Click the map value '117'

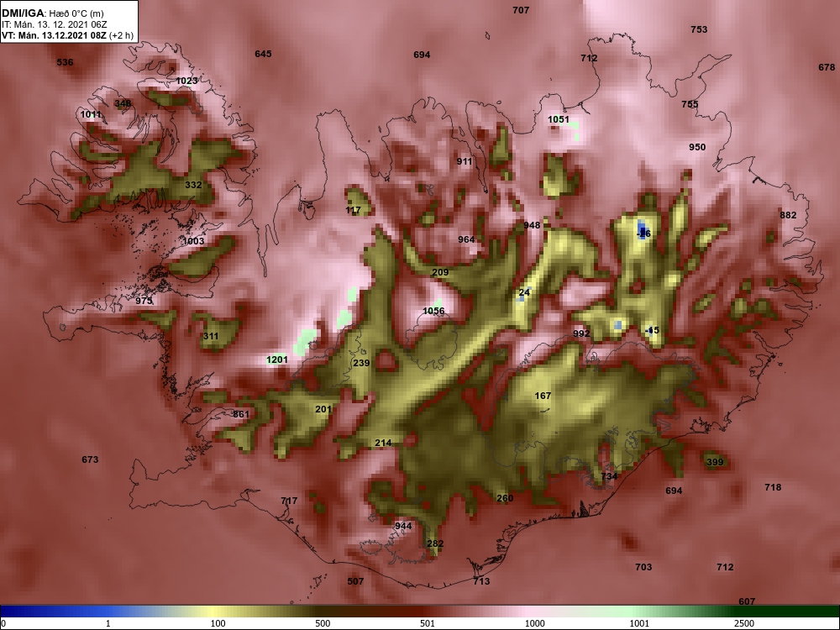tap(353, 210)
